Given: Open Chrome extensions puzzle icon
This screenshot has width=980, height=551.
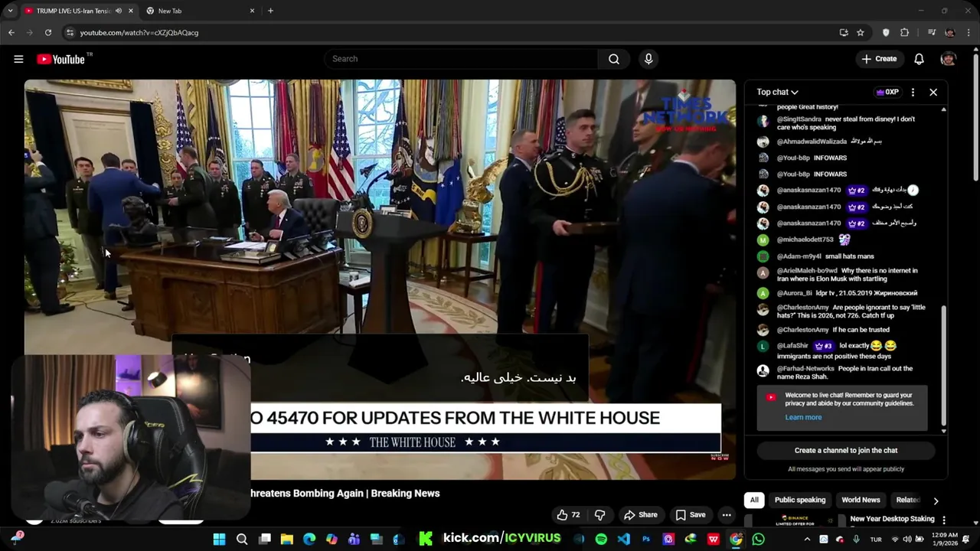Looking at the screenshot, I should click(x=904, y=32).
